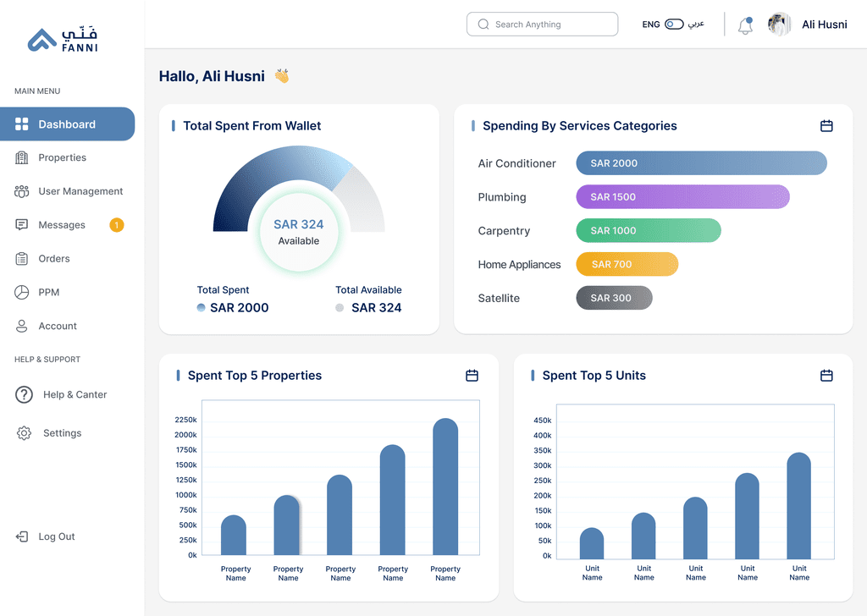Open Messages in the main menu
This screenshot has height=616, width=867.
[62, 225]
